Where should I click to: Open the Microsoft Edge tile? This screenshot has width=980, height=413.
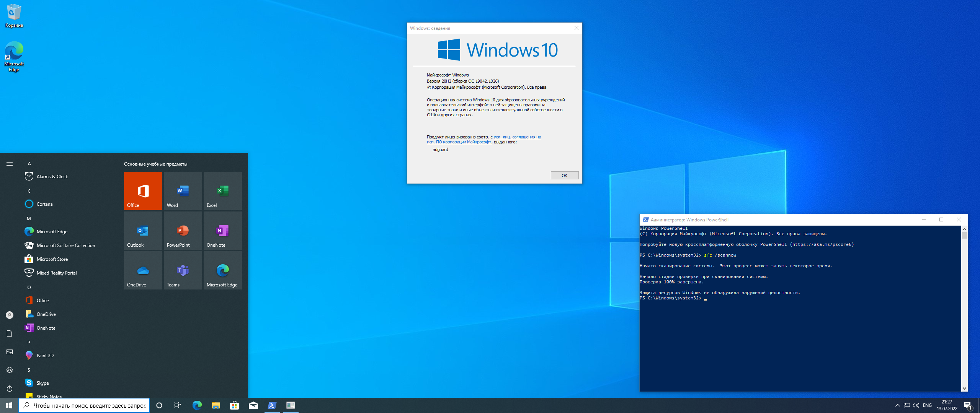[222, 270]
